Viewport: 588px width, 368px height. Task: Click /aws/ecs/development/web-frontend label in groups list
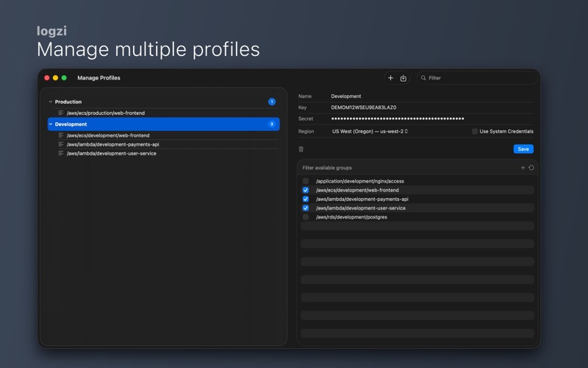(357, 190)
